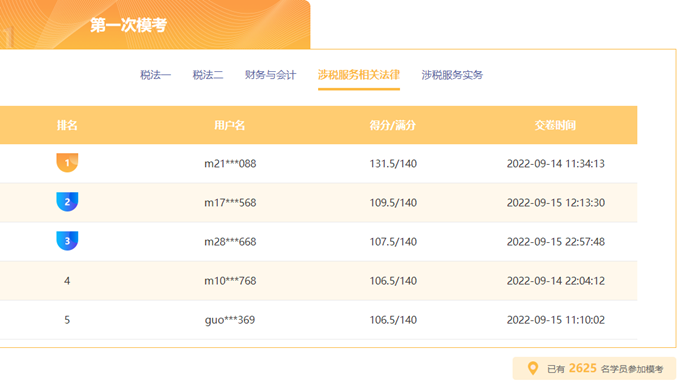Click guo***369's score 106.5/140
This screenshot has height=381, width=680.
coord(393,320)
